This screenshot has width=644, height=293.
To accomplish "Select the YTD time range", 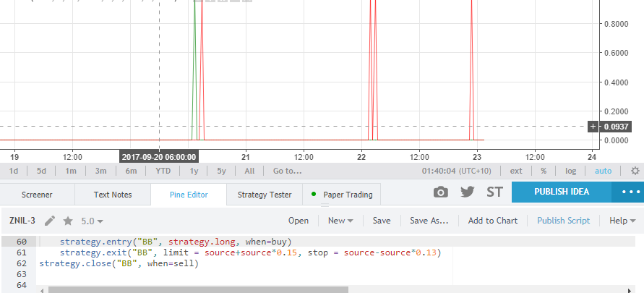I will [163, 171].
